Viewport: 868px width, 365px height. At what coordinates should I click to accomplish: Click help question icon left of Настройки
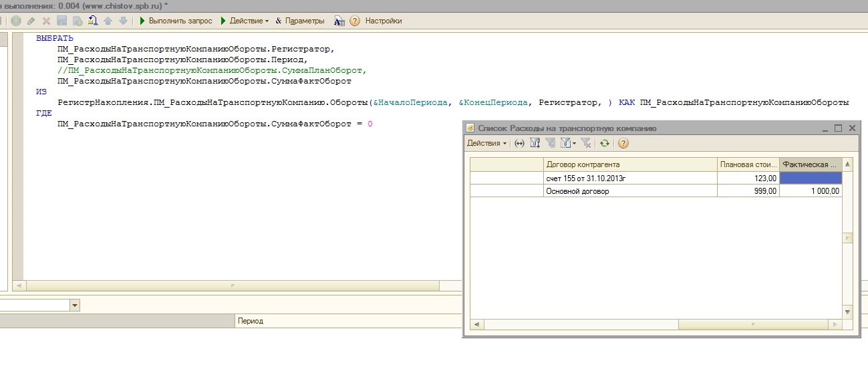[x=355, y=21]
